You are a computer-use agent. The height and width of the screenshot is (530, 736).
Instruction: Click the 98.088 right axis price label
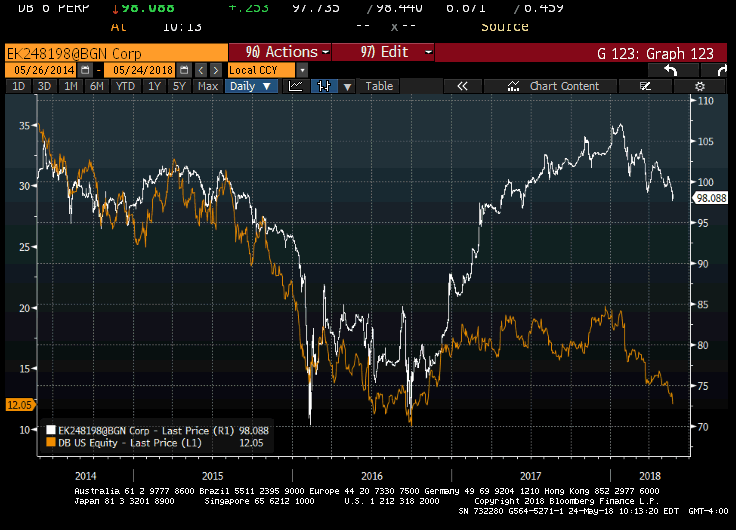point(711,198)
